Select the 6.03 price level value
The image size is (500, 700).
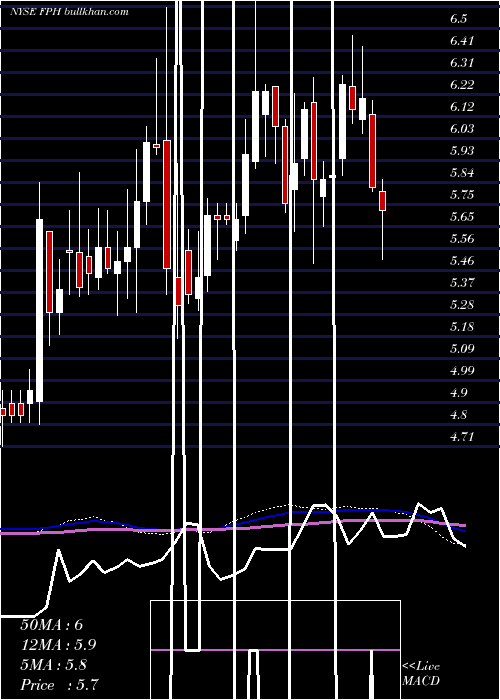point(462,129)
